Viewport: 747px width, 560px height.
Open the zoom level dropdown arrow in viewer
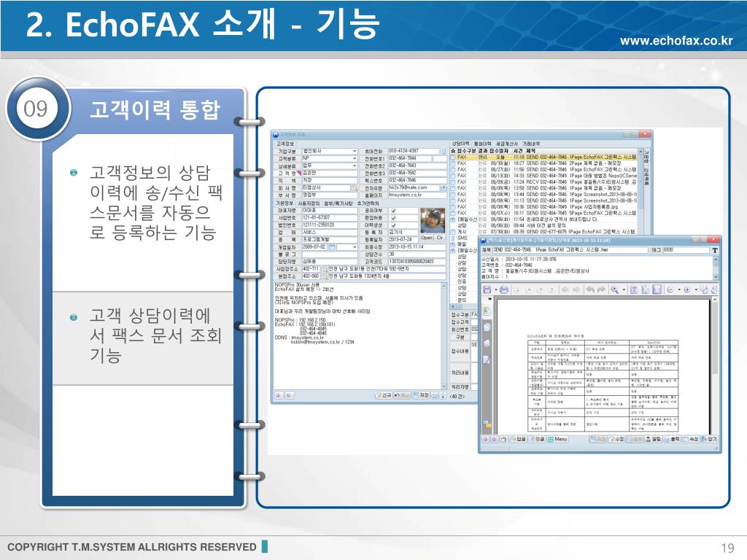(624, 289)
